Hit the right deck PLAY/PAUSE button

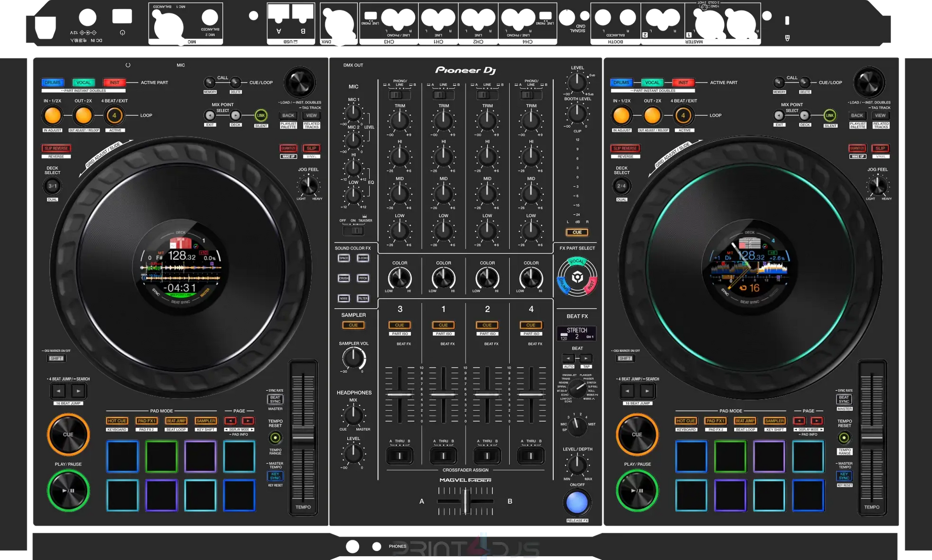636,491
